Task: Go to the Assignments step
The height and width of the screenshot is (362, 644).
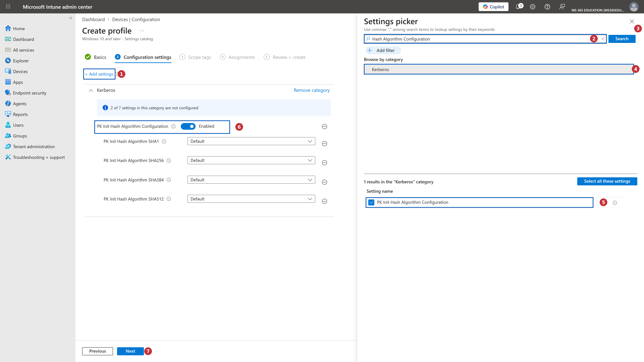Action: (237, 57)
